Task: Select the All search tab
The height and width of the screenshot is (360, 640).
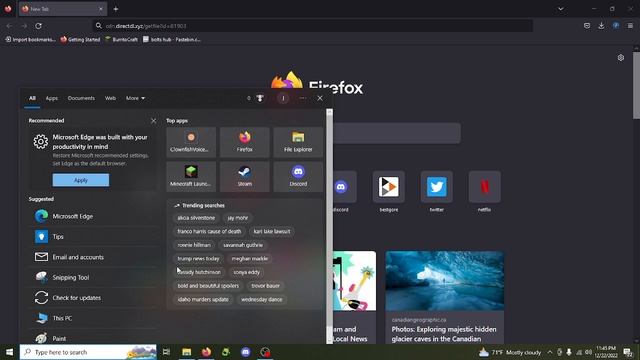Action: pyautogui.click(x=32, y=98)
